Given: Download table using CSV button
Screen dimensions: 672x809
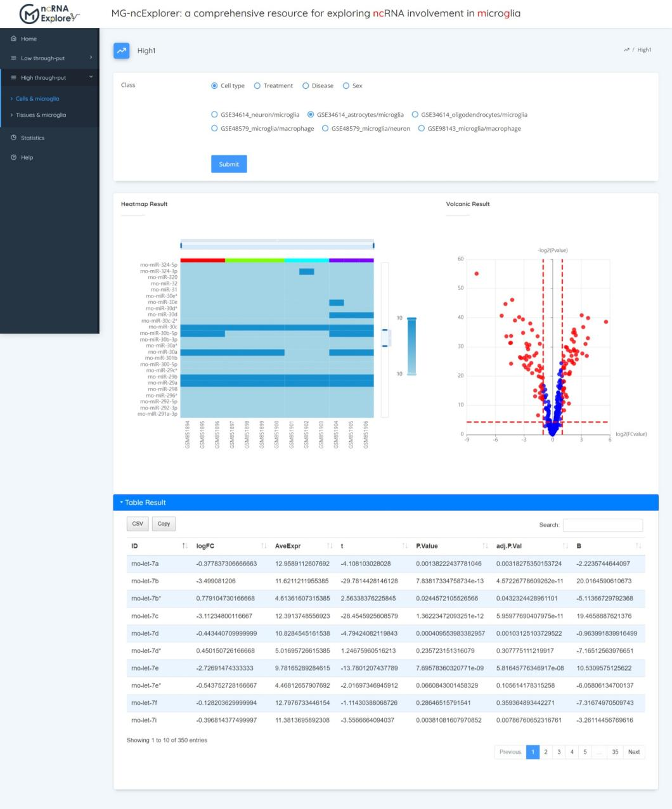Looking at the screenshot, I should click(x=138, y=524).
